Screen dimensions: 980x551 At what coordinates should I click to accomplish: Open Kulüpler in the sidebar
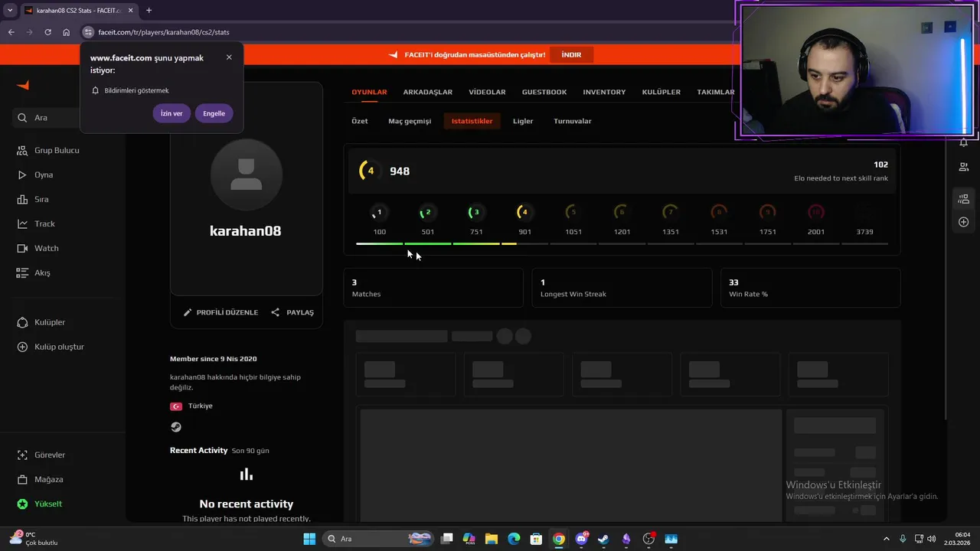41,323
